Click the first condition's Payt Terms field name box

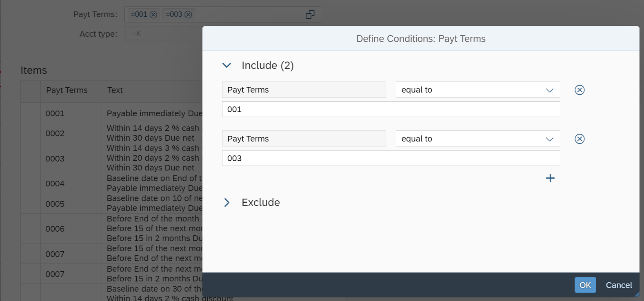(304, 90)
